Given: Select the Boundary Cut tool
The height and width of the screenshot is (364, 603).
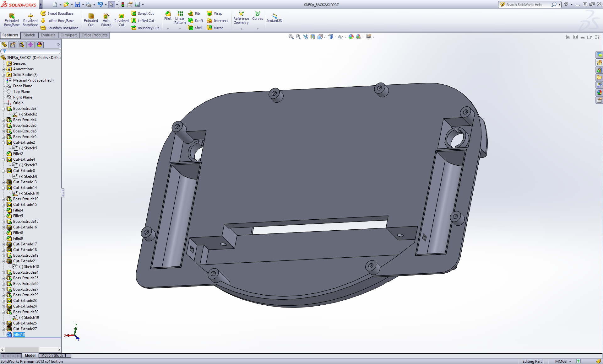Looking at the screenshot, I should coord(145,28).
